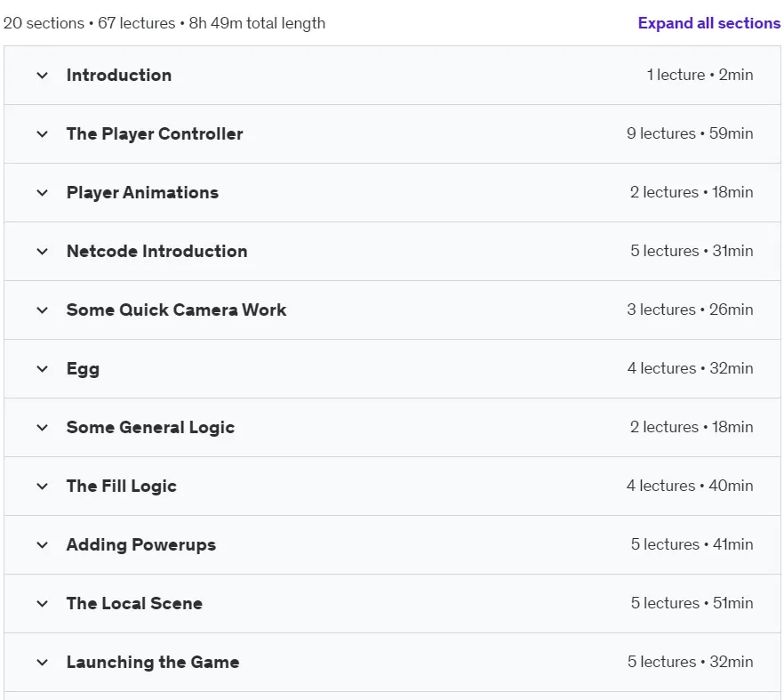The image size is (784, 700).
Task: Expand Some Quick Camera Work chevron
Action: point(43,310)
